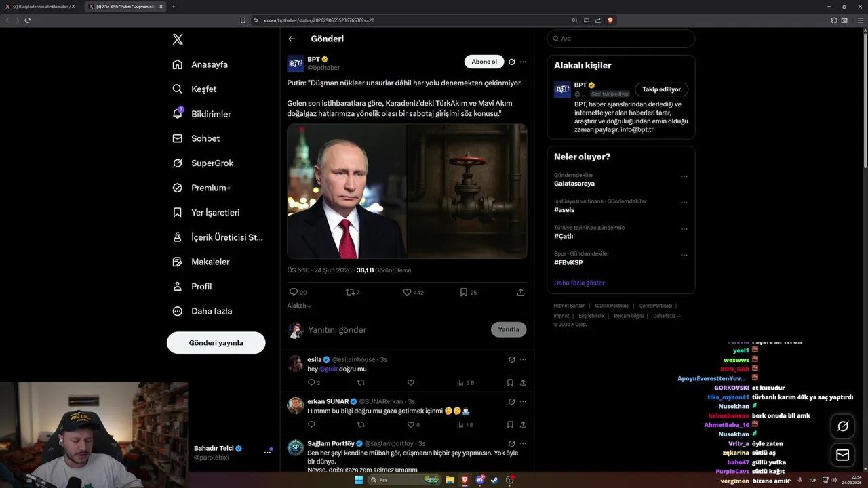Screen dimensions: 868x488
Task: Click the browser bookmark icon by the URL
Action: pyautogui.click(x=243, y=20)
